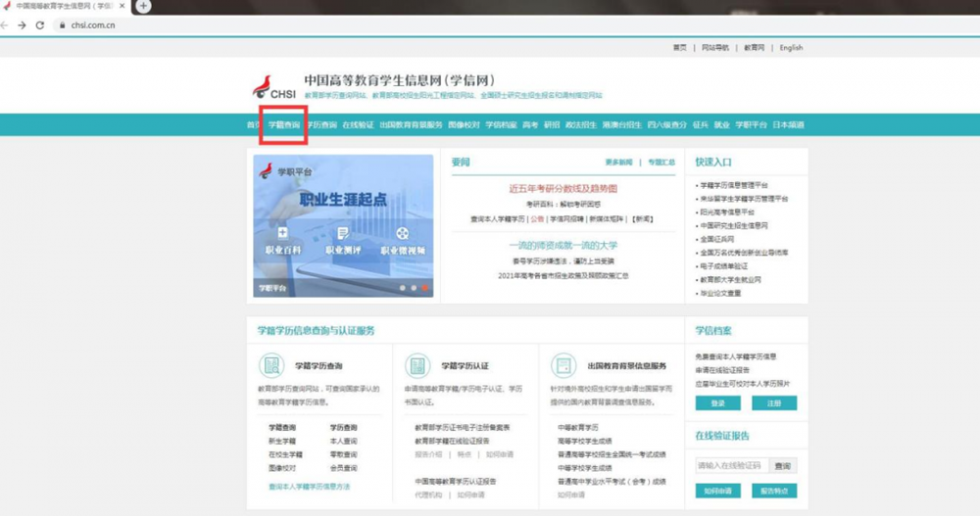The height and width of the screenshot is (516, 980).
Task: Click the 学籍学历认证 section icon
Action: [417, 365]
